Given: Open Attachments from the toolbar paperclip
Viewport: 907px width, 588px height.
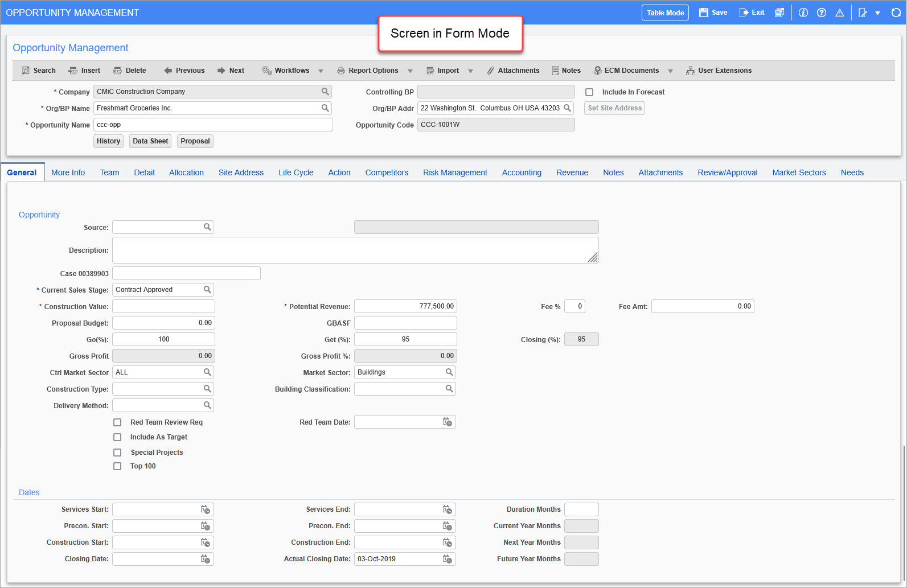Looking at the screenshot, I should click(x=513, y=71).
